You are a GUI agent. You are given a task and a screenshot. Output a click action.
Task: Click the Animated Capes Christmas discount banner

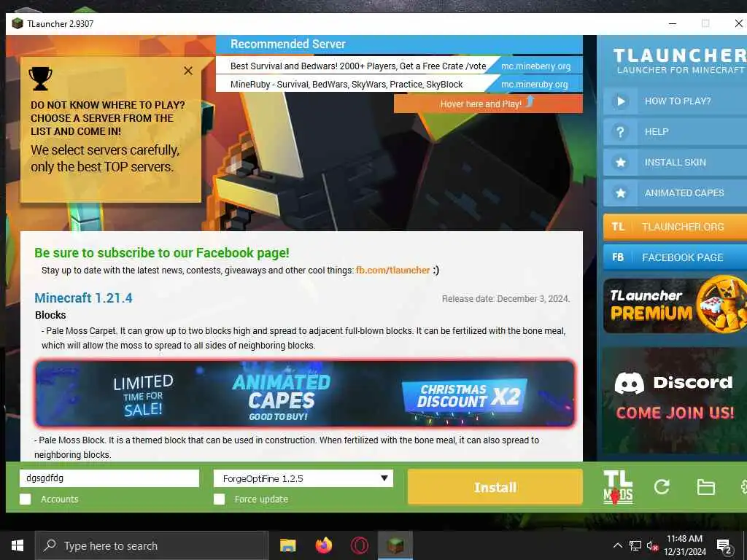click(305, 393)
